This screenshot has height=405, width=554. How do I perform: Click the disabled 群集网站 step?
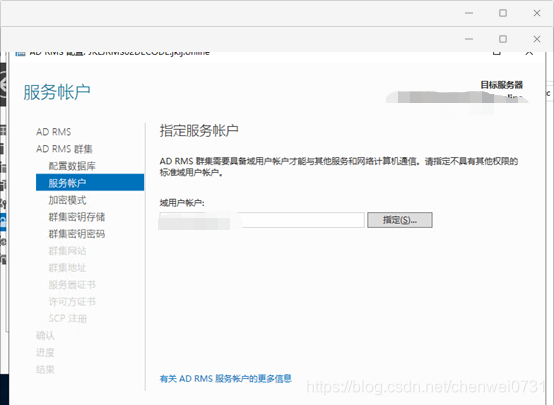click(x=67, y=251)
